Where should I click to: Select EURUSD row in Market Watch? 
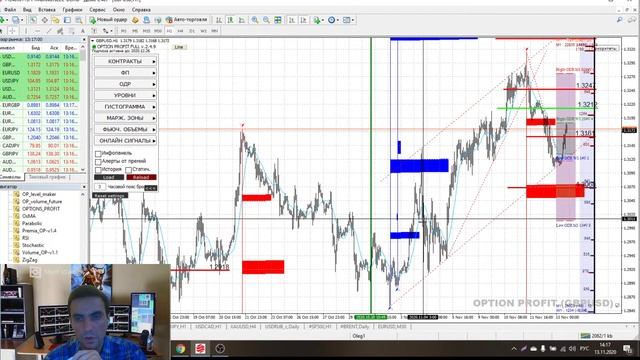pos(40,73)
